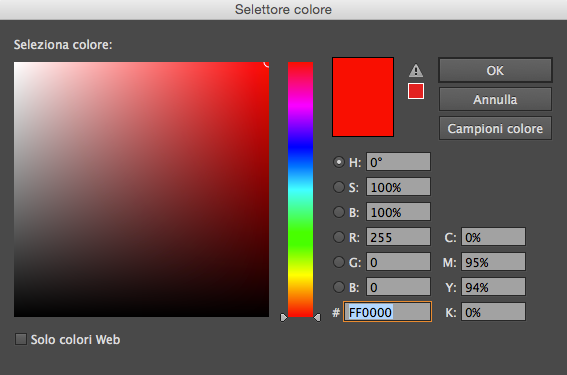Enable the Solo colori Web checkbox
This screenshot has height=375, width=567.
(x=21, y=339)
